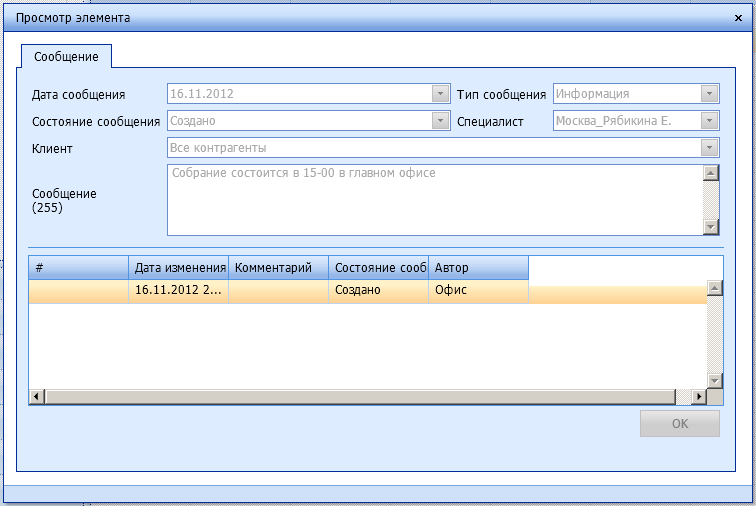Click the table's scroll down arrow
The image size is (756, 506).
[714, 380]
